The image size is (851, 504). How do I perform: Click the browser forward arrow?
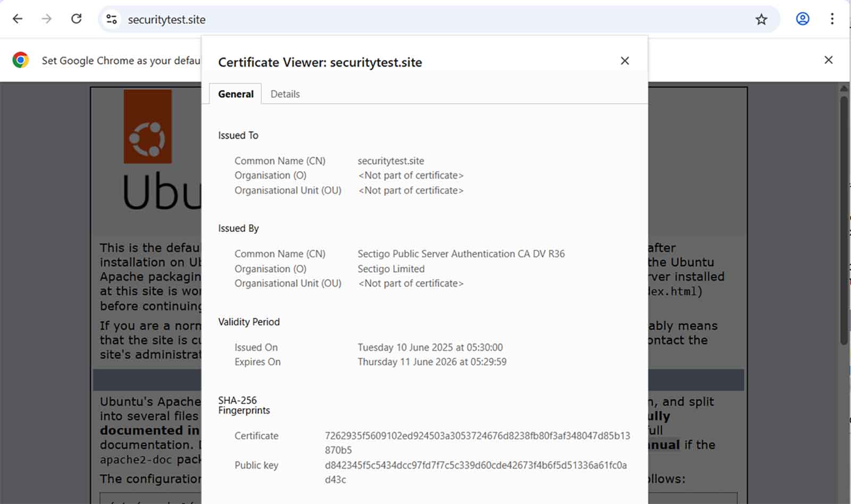47,19
